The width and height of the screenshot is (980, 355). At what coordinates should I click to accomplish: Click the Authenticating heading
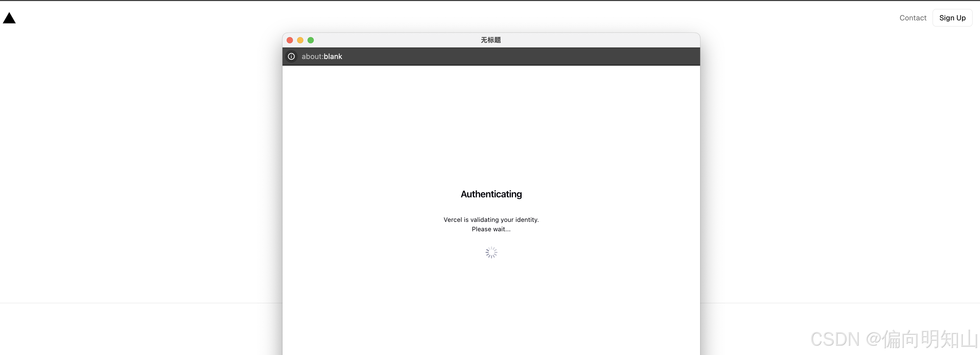coord(491,194)
